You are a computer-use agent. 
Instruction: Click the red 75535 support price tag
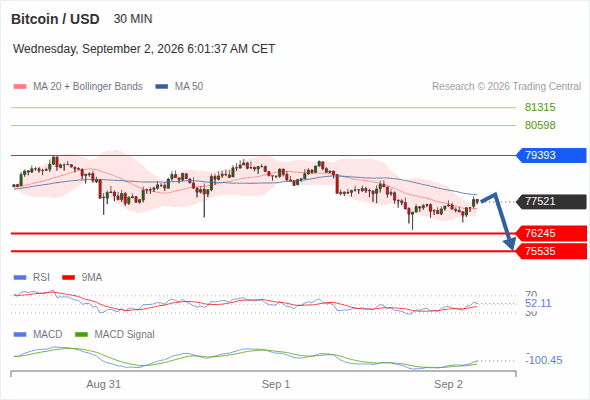click(551, 251)
